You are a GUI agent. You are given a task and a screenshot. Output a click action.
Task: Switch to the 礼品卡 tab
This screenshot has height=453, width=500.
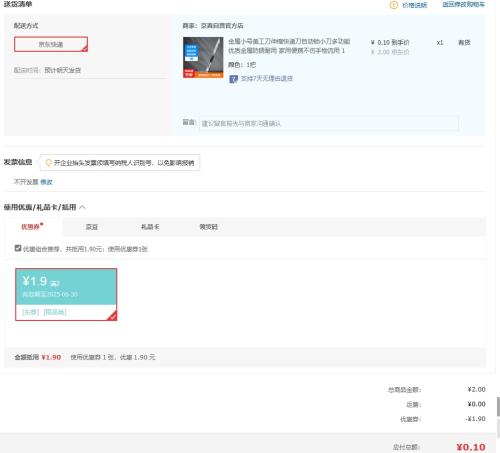[150, 227]
